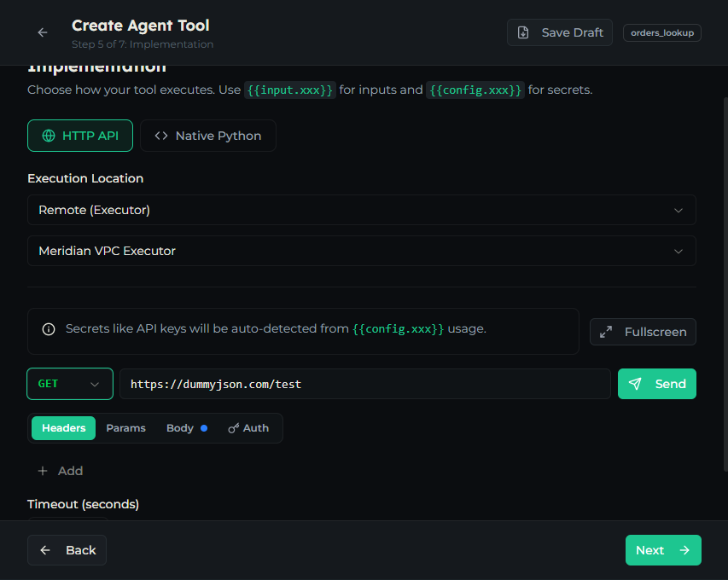The image size is (728, 580).
Task: Click the paper plane icon on Send
Action: tap(635, 384)
